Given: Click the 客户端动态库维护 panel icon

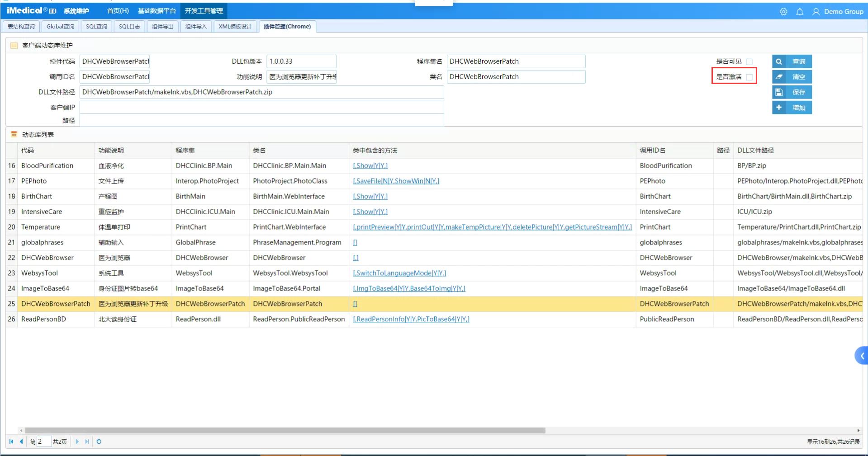Looking at the screenshot, I should (x=14, y=45).
